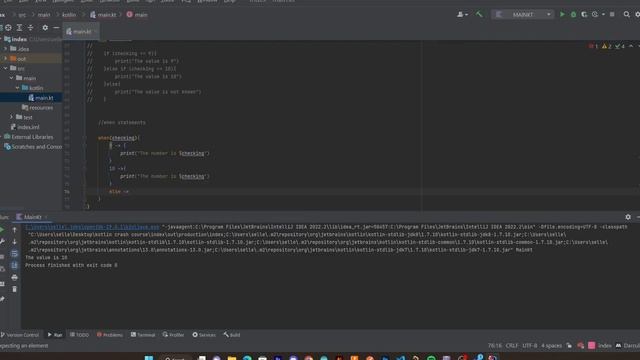Expand all icon in Project panel toolbar
The width and height of the screenshot is (640, 360).
(19, 28)
